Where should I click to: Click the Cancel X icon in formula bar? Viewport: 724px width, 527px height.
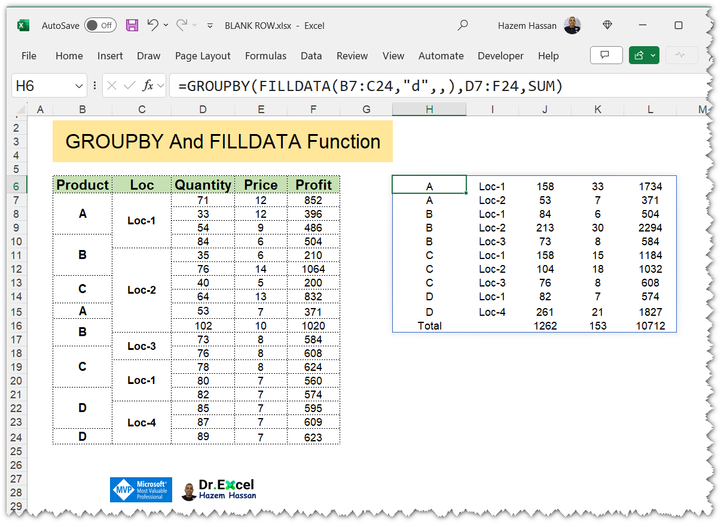click(112, 85)
